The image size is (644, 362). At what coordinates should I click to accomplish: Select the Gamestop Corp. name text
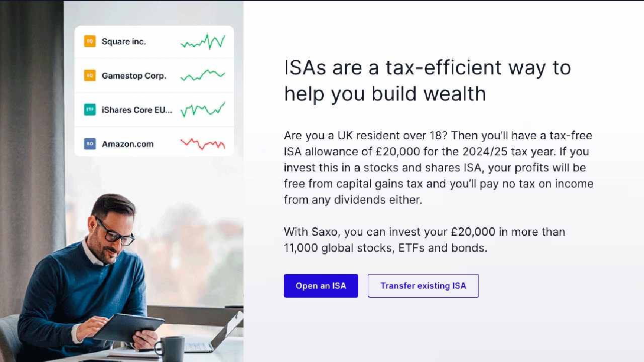(134, 76)
